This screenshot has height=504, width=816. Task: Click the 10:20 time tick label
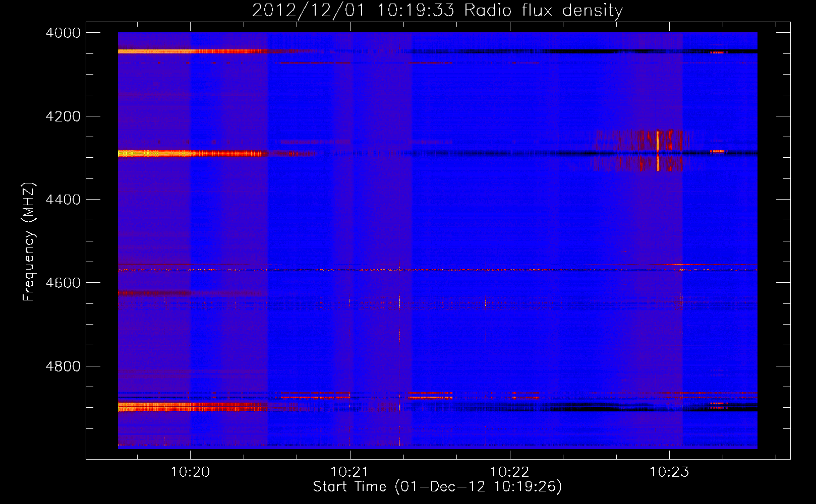pos(190,472)
